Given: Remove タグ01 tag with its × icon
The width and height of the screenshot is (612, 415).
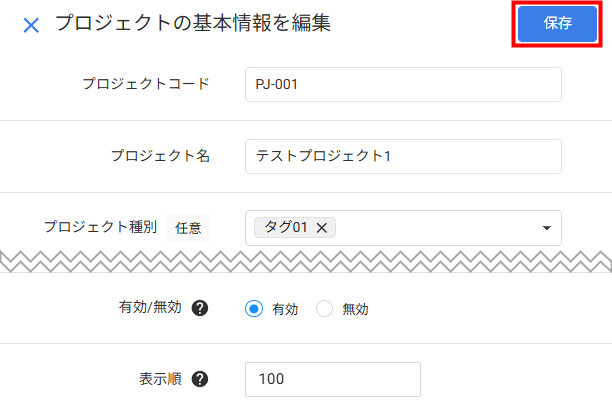Looking at the screenshot, I should (322, 228).
